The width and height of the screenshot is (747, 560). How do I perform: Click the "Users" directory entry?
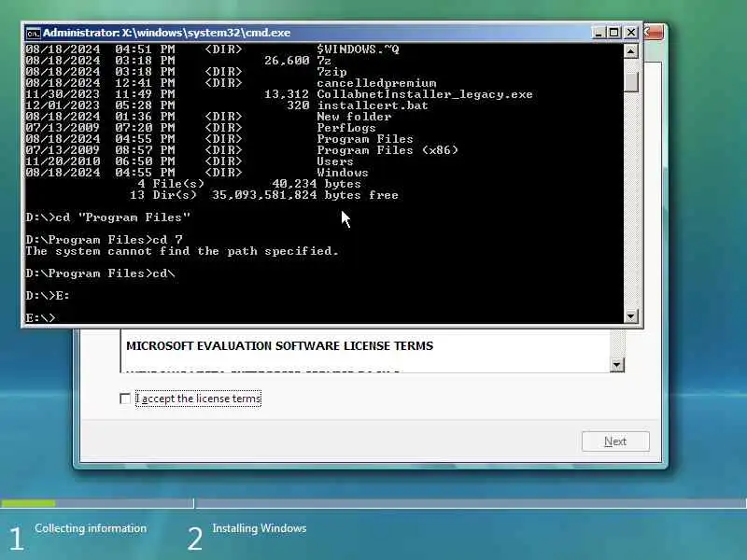pos(335,161)
